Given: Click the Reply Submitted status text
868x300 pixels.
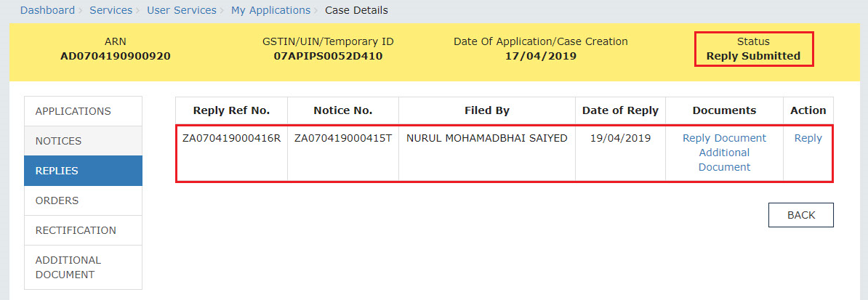Looking at the screenshot, I should (x=753, y=56).
